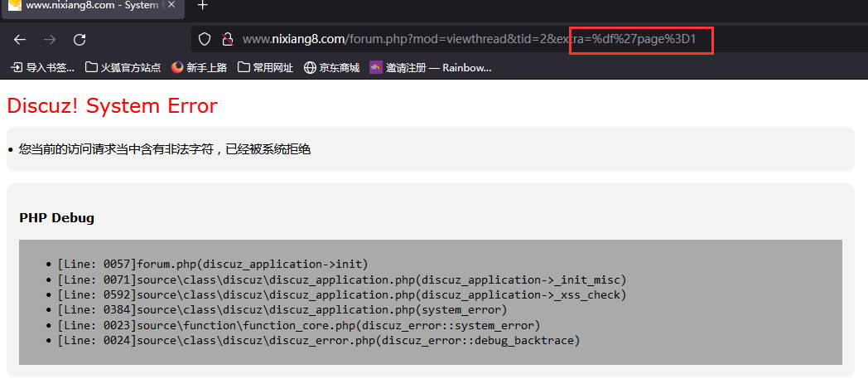Click the forum.php Line 0057 trace entry
The height and width of the screenshot is (379, 868).
tap(213, 264)
